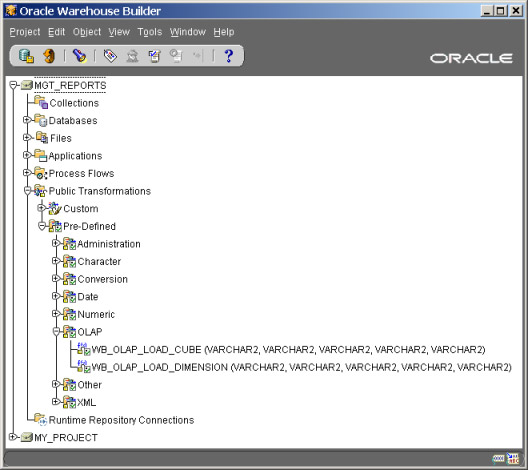Collapse the Pre-Defined node

[x=41, y=226]
